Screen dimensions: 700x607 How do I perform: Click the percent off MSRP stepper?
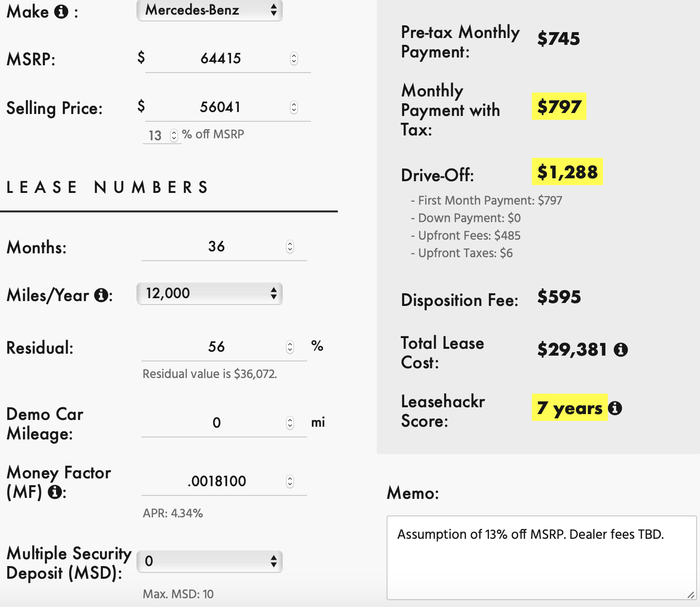pyautogui.click(x=174, y=135)
